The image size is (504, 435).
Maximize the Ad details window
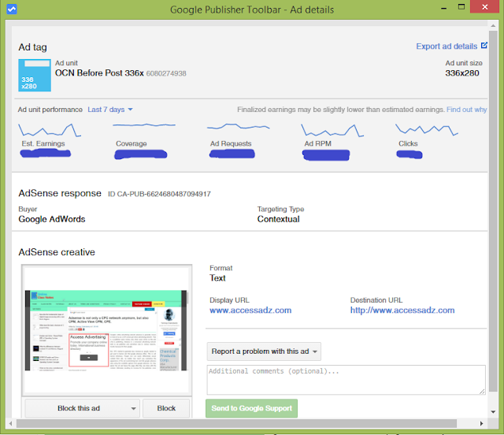(x=461, y=7)
